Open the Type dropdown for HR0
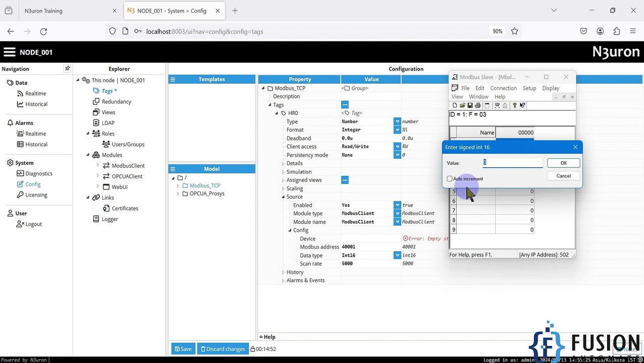This screenshot has height=363, width=644. pyautogui.click(x=397, y=122)
